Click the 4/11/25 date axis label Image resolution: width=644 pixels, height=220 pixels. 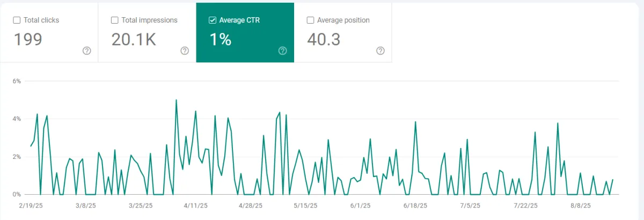click(x=195, y=206)
